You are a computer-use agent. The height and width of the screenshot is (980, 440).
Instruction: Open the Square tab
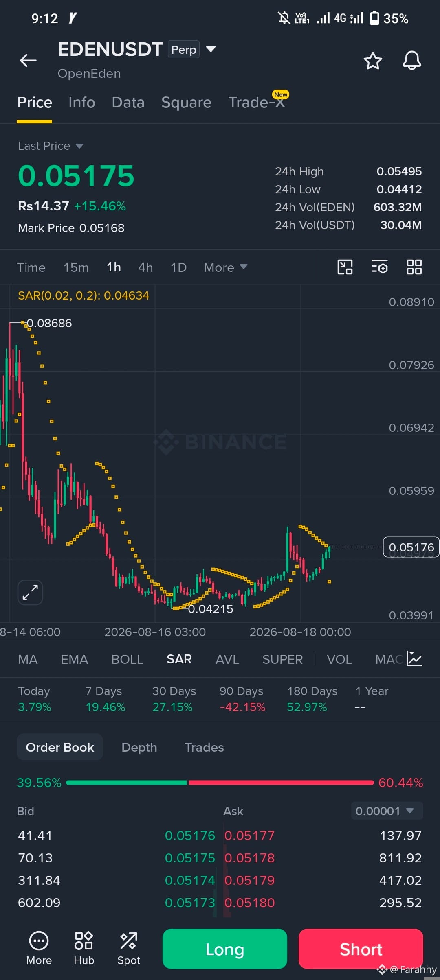(186, 103)
